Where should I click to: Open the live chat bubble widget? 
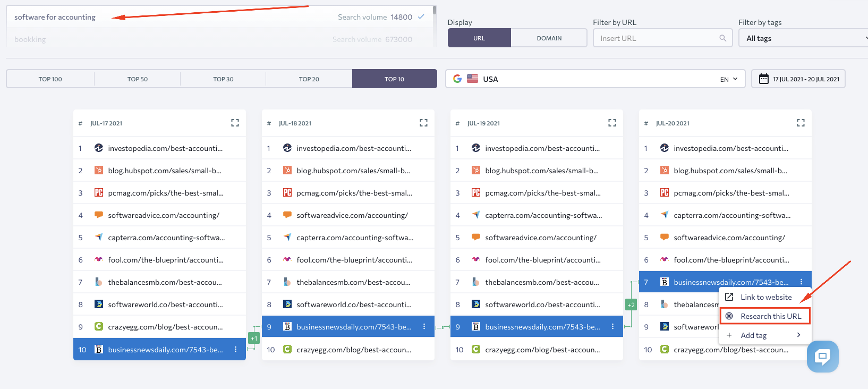[x=822, y=356]
